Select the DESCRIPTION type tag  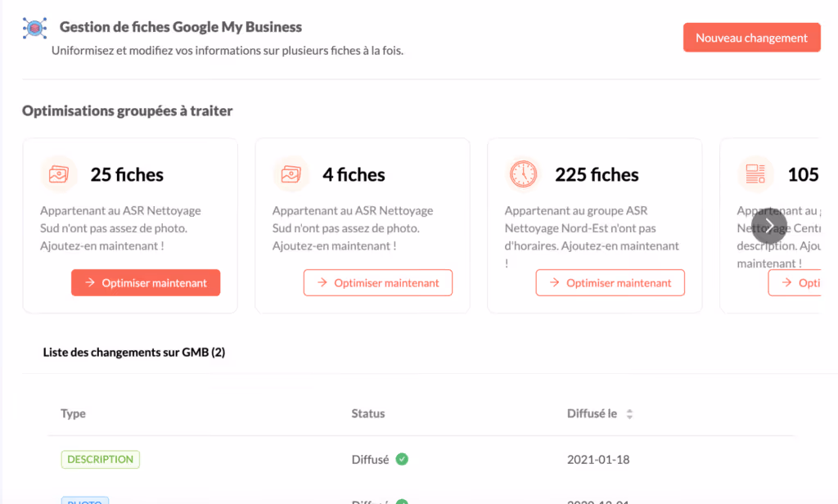(101, 460)
